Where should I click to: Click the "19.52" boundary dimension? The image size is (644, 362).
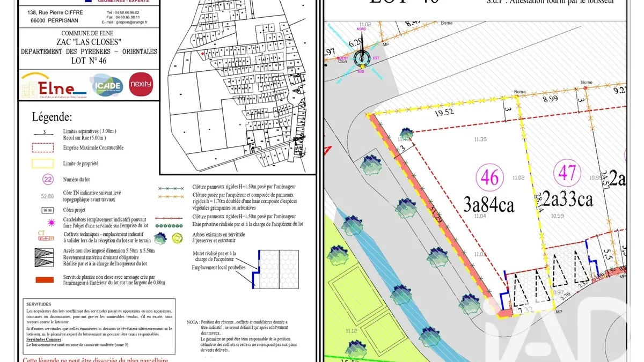[444, 112]
